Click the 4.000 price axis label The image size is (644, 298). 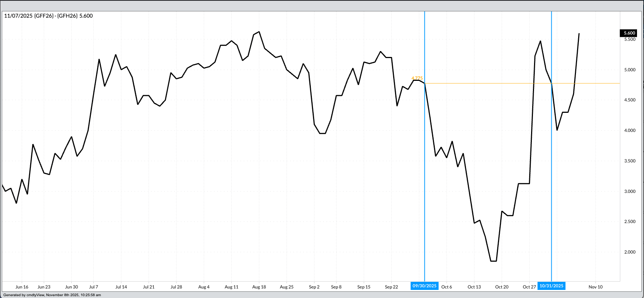[x=630, y=130]
